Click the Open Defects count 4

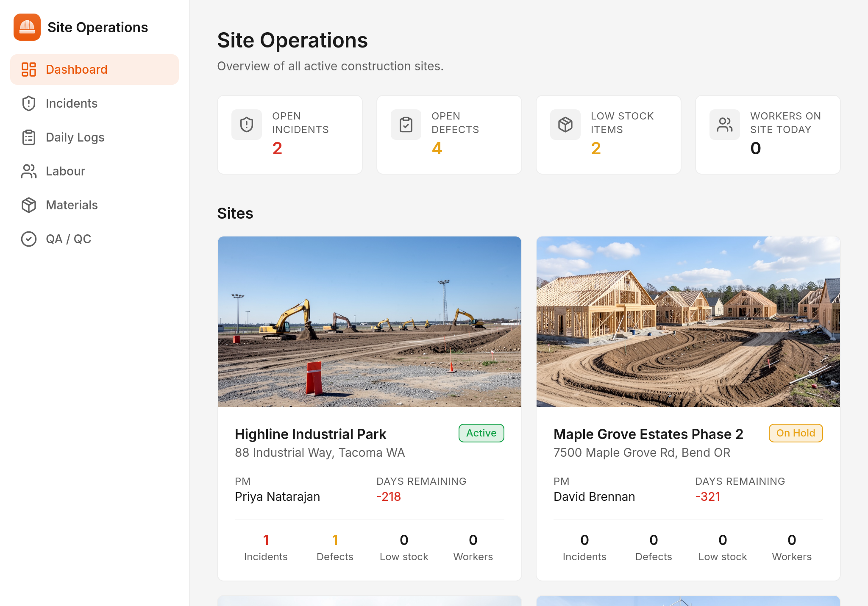click(x=437, y=148)
